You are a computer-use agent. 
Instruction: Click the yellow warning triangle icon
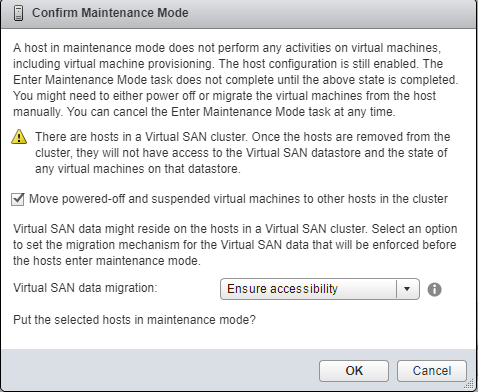(x=19, y=137)
